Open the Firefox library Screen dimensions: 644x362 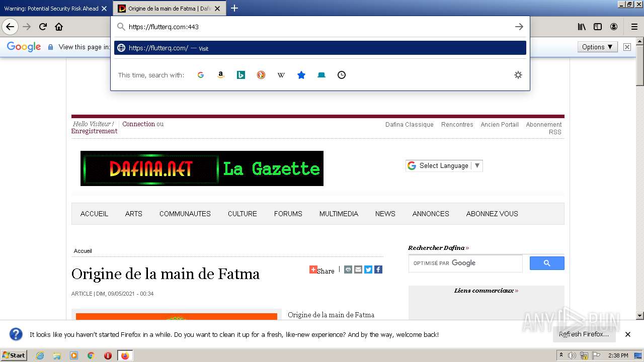[582, 27]
